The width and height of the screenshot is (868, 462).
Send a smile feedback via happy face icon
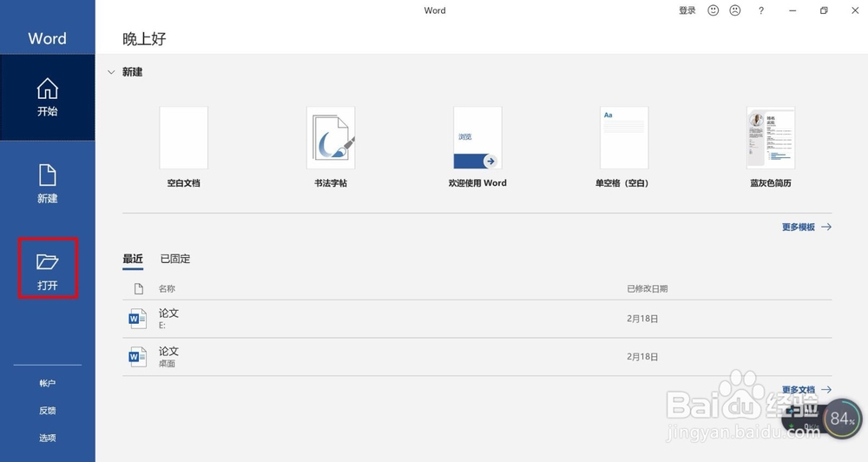[713, 10]
